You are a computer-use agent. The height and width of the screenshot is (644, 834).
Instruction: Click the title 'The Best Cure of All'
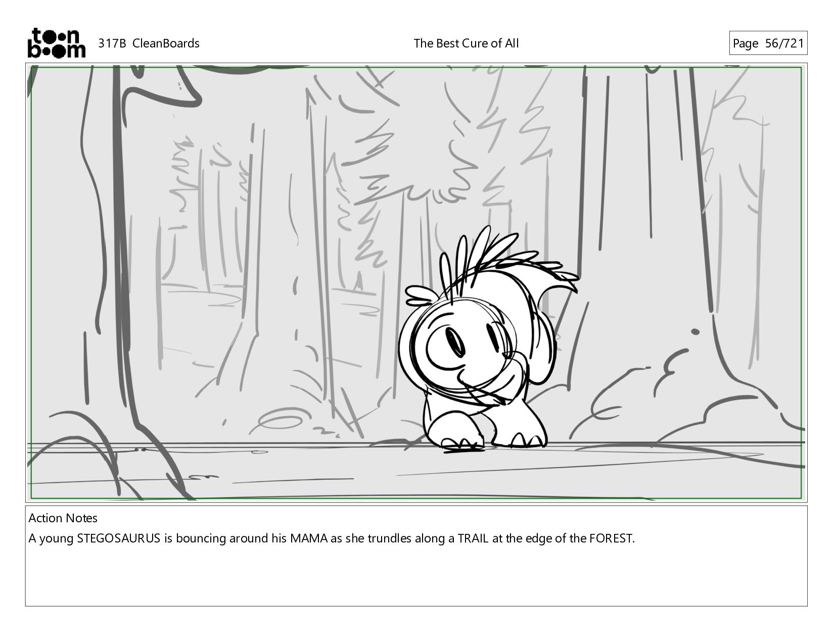[x=466, y=43]
